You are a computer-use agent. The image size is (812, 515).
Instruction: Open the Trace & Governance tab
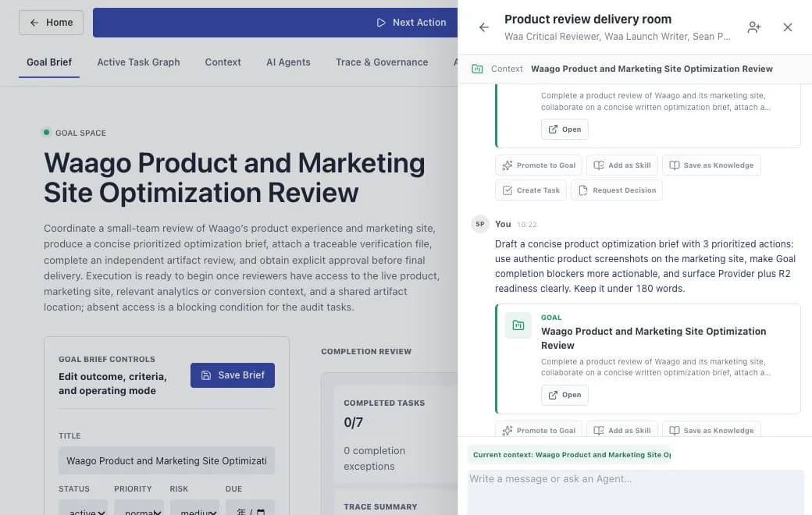[x=382, y=62]
